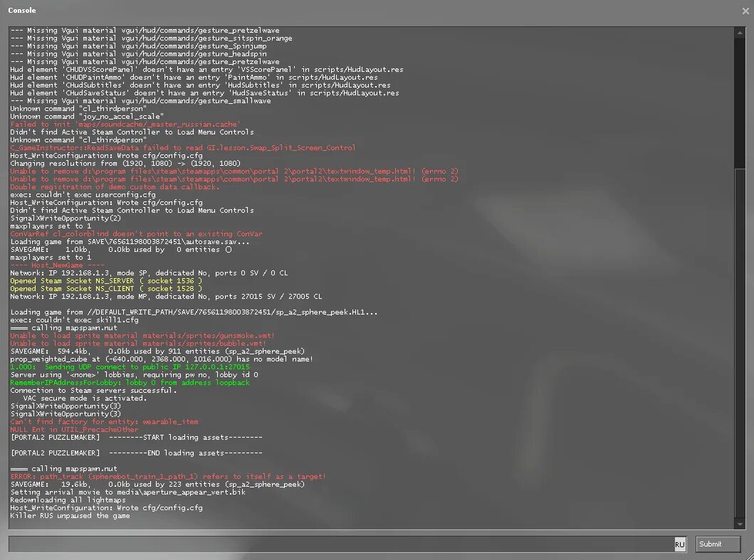Click 'Server using <none> lobbies' line

tap(134, 374)
